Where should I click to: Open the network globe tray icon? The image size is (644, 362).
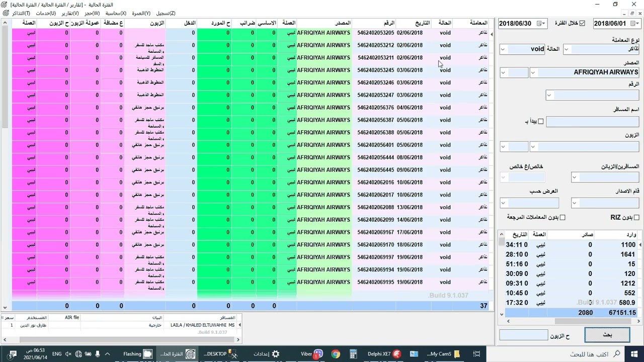(x=78, y=354)
